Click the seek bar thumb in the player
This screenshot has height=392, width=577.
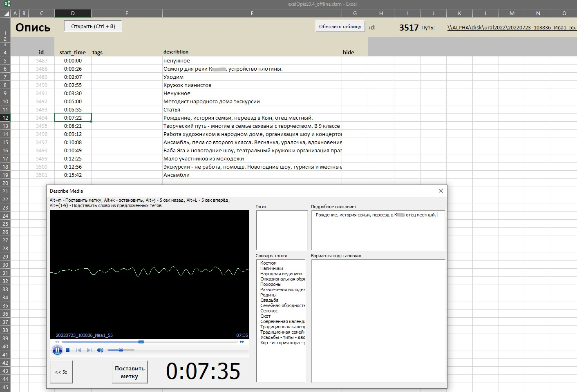tap(141, 342)
